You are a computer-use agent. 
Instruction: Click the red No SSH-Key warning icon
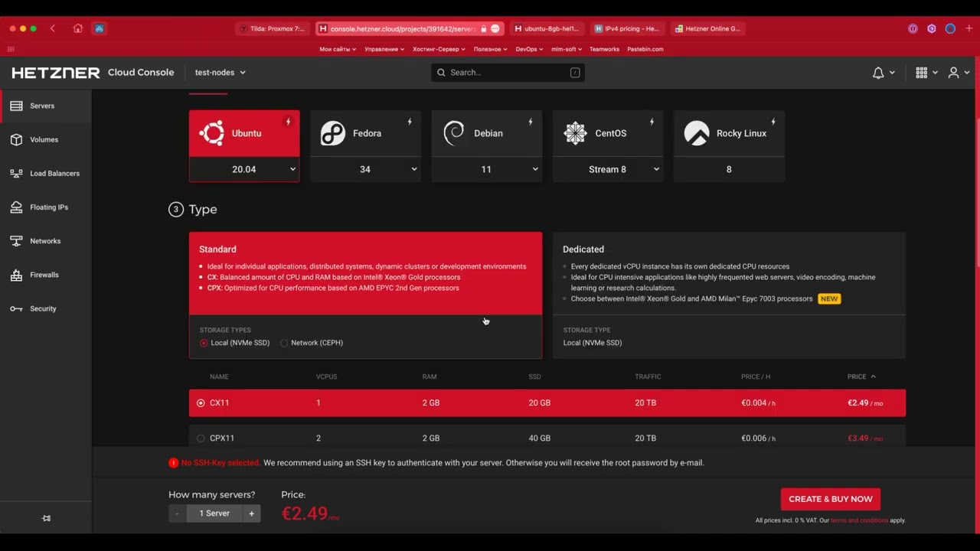173,463
